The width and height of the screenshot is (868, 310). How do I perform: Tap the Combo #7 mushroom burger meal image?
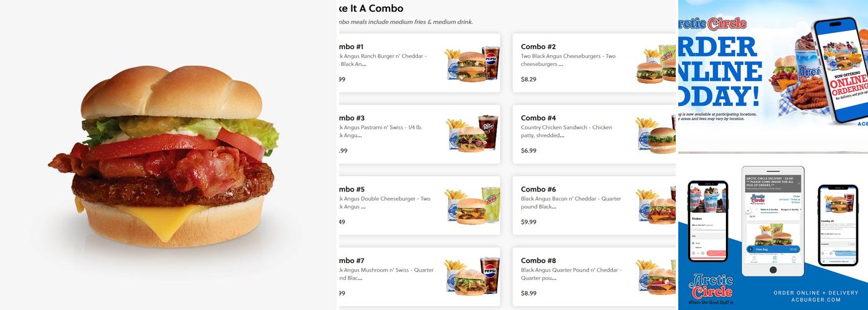click(x=472, y=277)
